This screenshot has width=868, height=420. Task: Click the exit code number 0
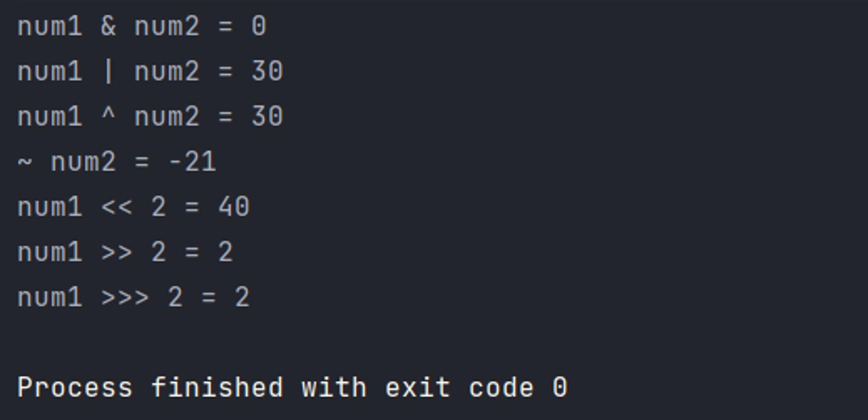click(x=560, y=387)
